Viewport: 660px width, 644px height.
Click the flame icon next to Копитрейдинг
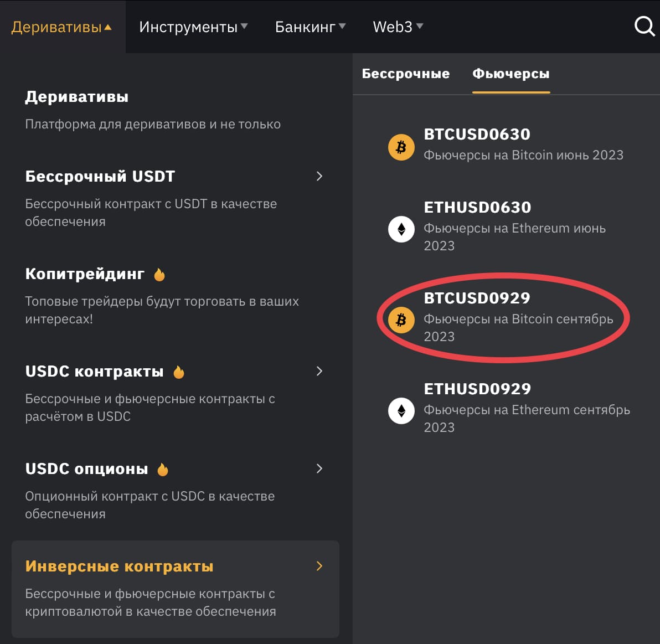coord(159,275)
